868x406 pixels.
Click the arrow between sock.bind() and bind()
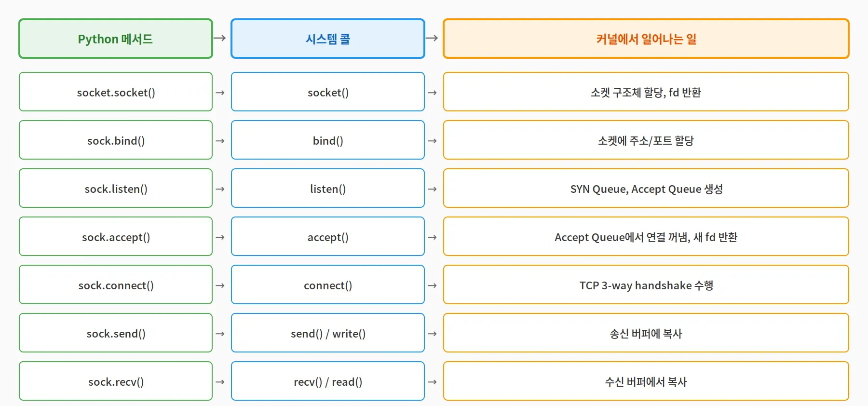pos(220,141)
